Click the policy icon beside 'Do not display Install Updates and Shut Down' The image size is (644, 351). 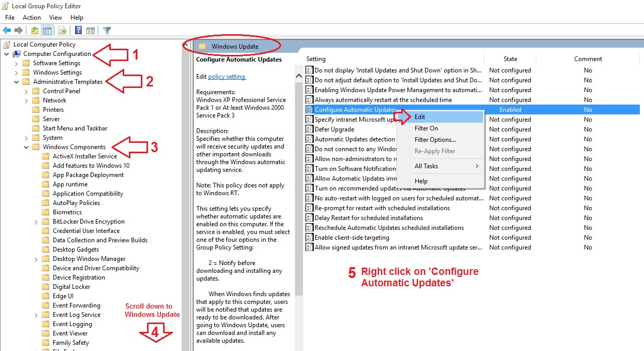tap(310, 70)
